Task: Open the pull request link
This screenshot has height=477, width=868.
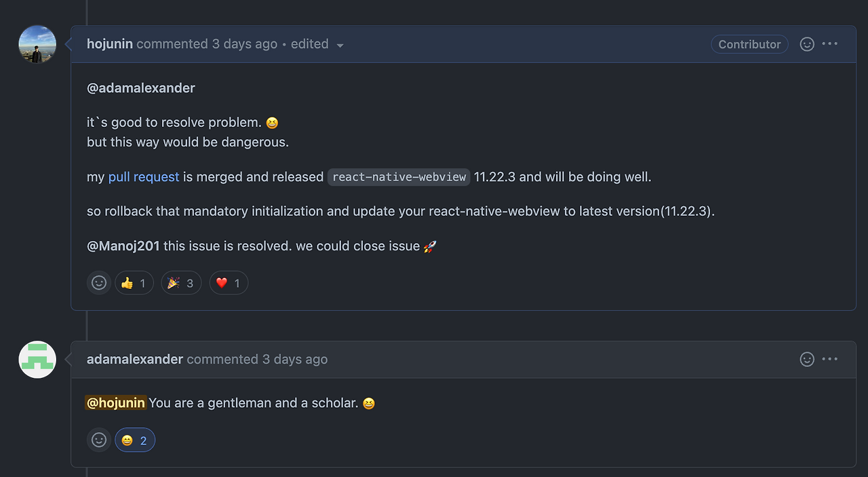Action: (x=144, y=177)
